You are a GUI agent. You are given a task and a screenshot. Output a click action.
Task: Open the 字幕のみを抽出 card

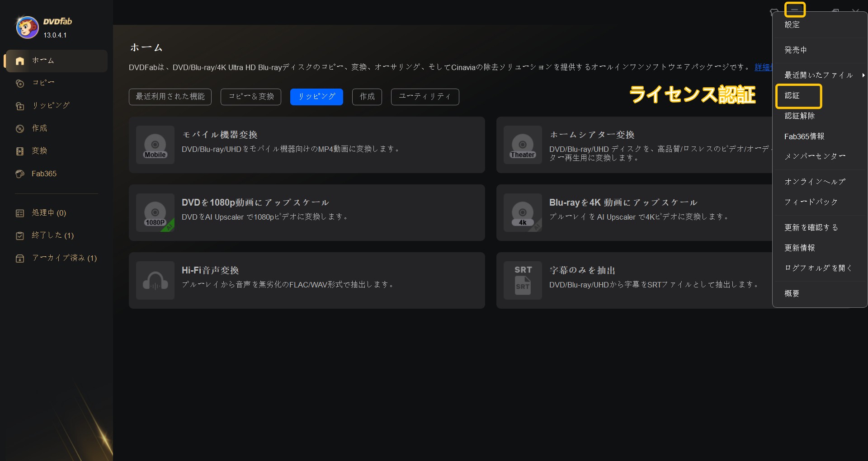point(634,281)
